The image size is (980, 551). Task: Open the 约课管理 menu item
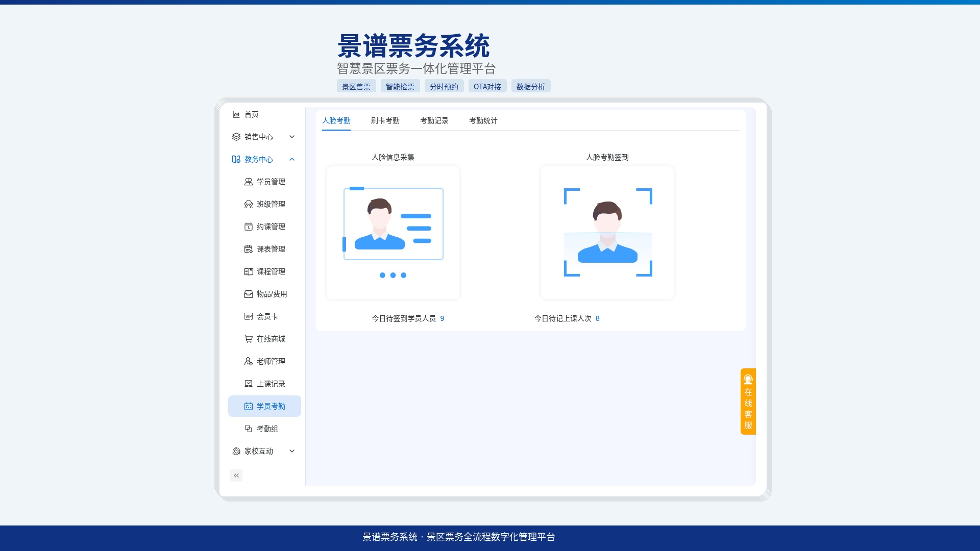coord(264,227)
